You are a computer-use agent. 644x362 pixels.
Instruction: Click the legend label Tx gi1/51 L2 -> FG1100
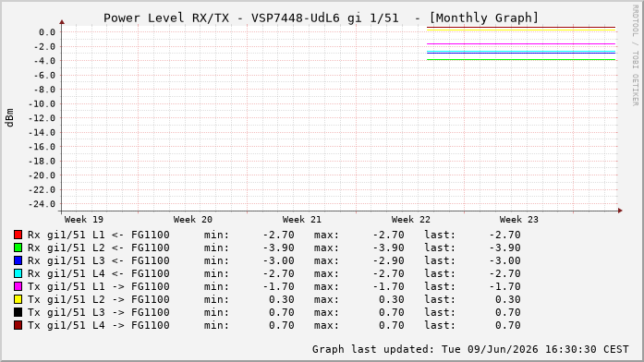[x=99, y=299]
